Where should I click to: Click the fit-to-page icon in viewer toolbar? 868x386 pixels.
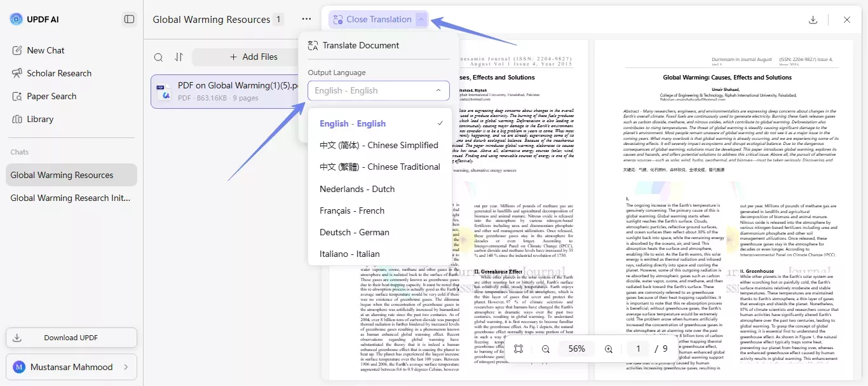click(x=519, y=348)
